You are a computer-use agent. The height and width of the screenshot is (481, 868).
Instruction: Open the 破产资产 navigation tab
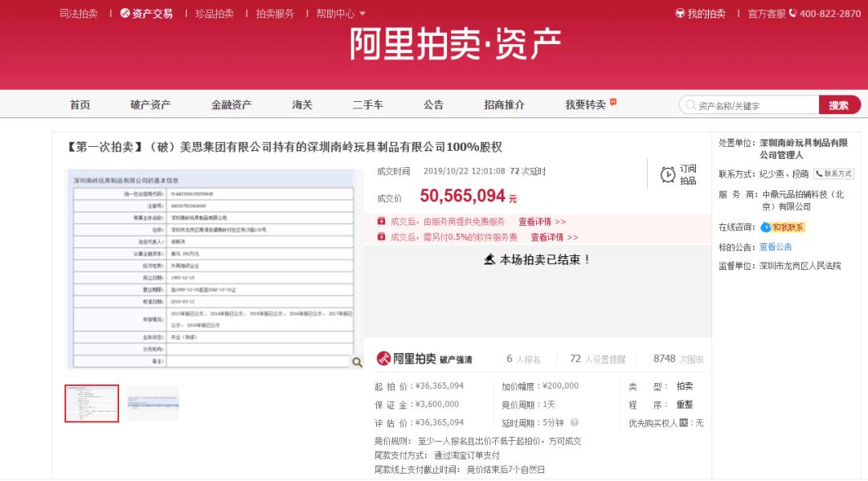(150, 104)
